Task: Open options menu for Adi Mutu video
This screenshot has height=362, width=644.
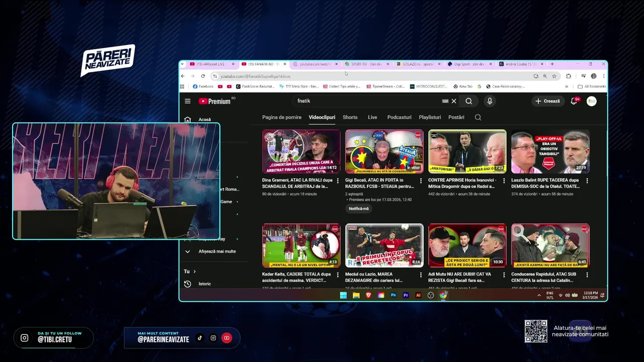Action: click(504, 275)
